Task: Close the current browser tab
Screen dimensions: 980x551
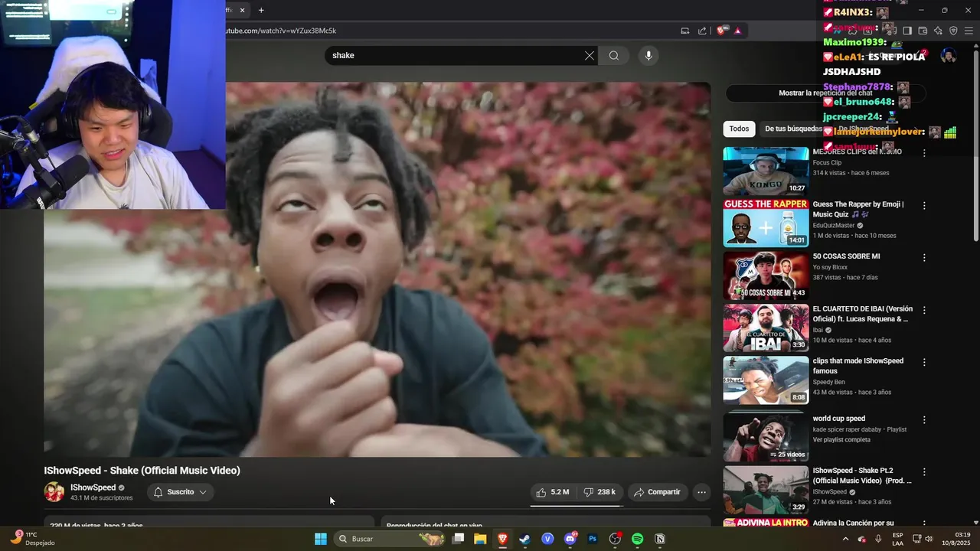Action: pos(242,10)
